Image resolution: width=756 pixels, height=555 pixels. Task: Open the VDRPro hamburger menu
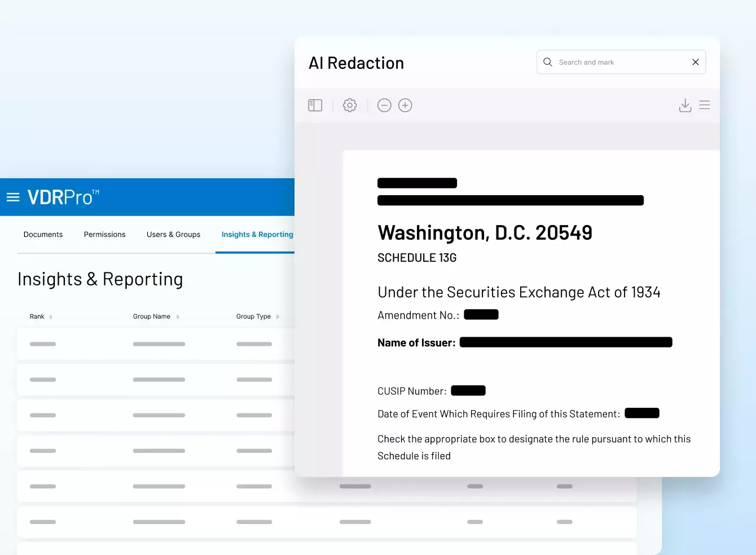(13, 197)
